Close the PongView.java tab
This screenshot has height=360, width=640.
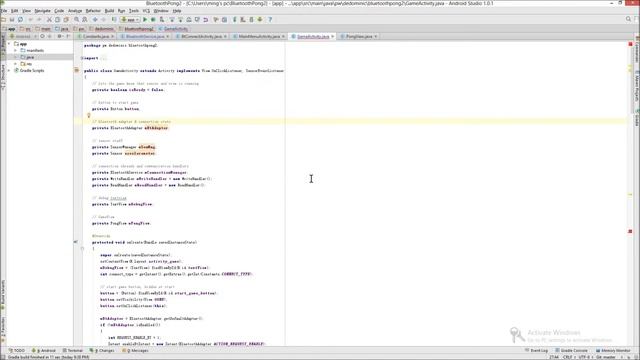(x=376, y=37)
